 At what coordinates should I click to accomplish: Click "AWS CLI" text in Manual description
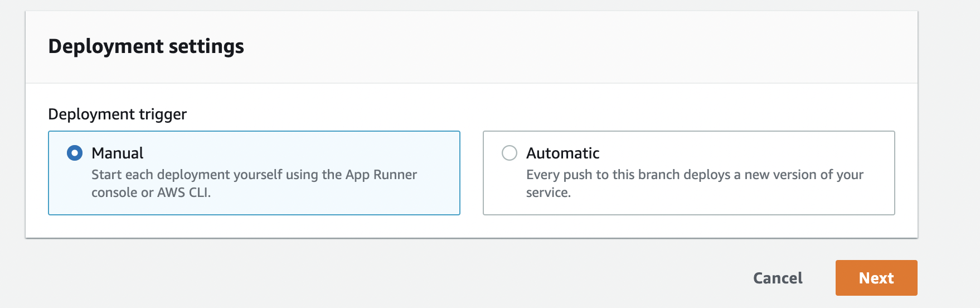[x=183, y=192]
